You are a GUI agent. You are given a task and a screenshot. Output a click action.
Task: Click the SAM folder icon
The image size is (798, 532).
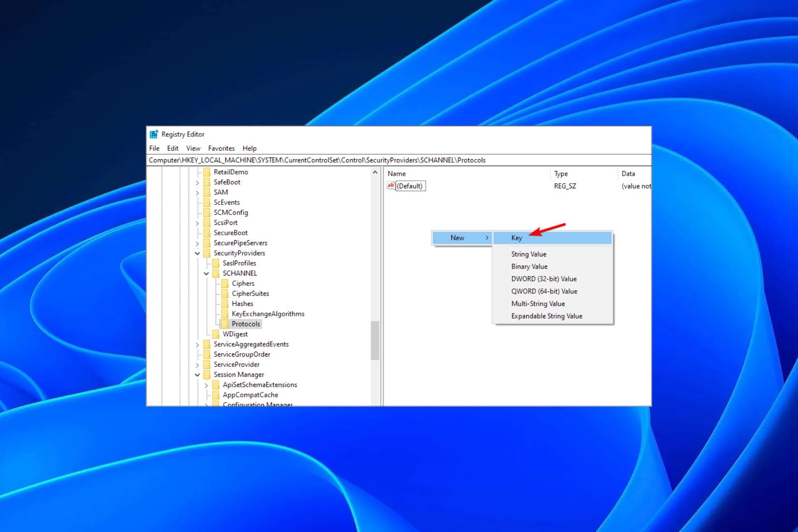(207, 192)
